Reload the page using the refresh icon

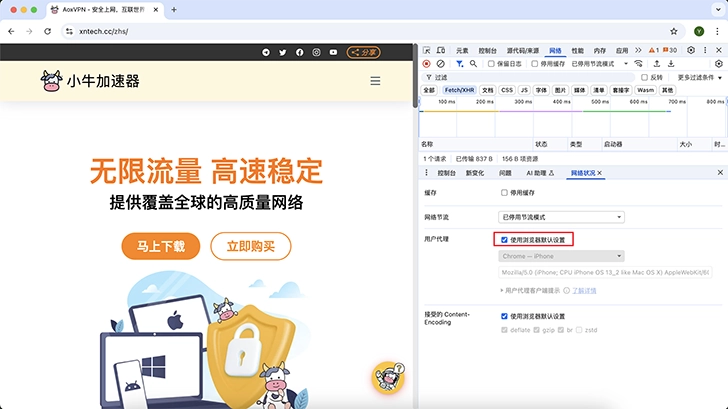(47, 31)
